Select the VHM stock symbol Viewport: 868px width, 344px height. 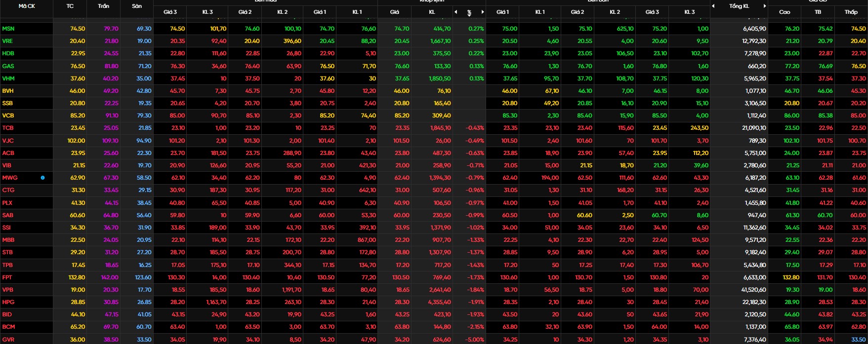tap(8, 78)
